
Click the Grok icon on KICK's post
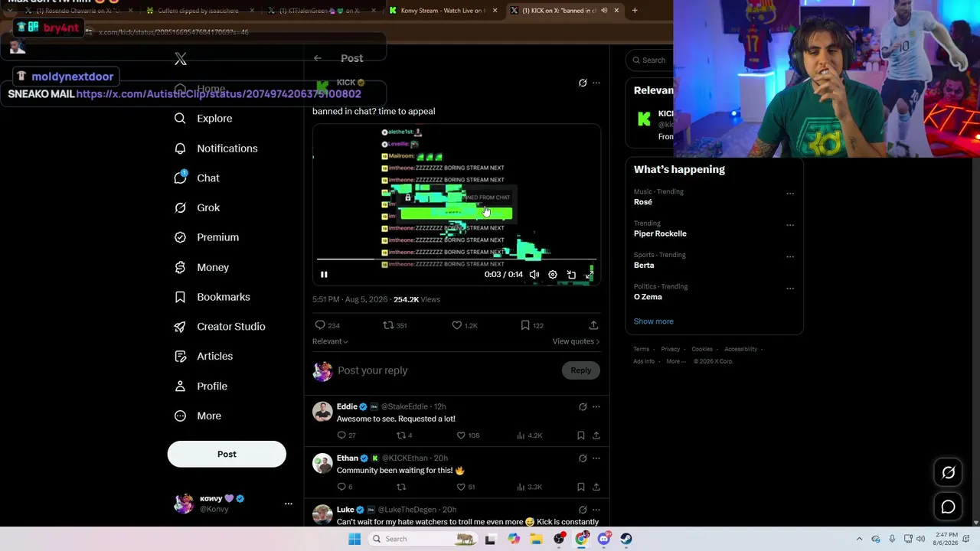(583, 83)
